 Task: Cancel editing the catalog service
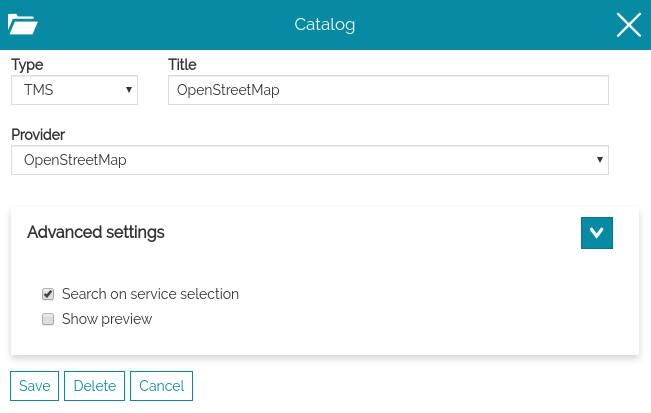coord(161,386)
